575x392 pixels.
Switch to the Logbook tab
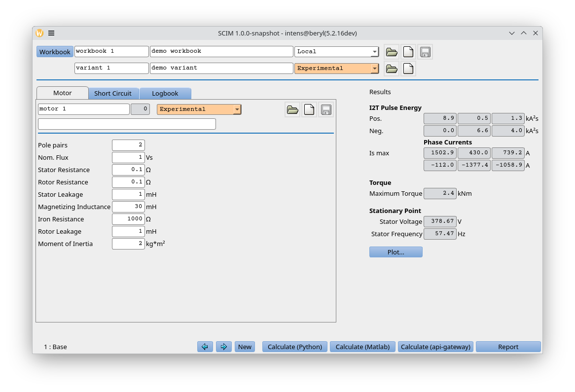(x=165, y=93)
